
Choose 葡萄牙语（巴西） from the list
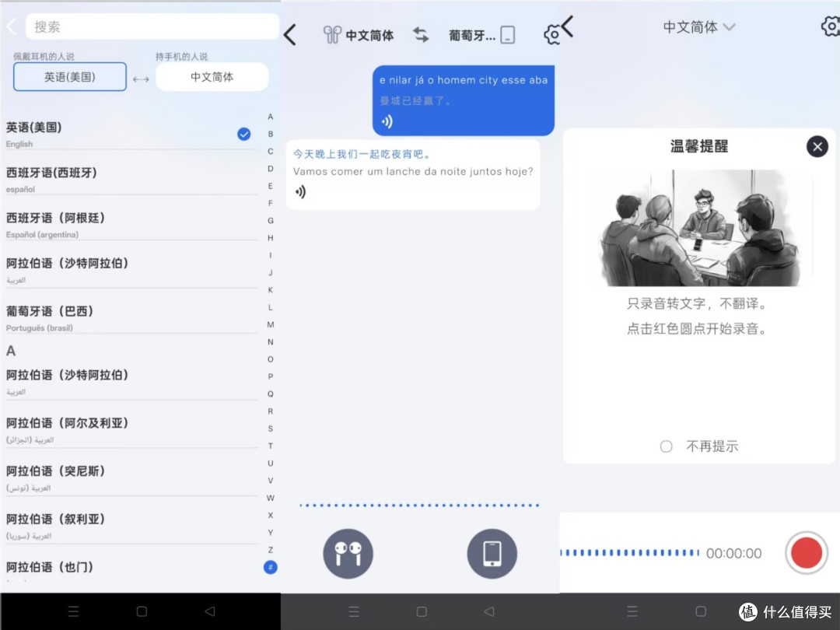pos(131,318)
